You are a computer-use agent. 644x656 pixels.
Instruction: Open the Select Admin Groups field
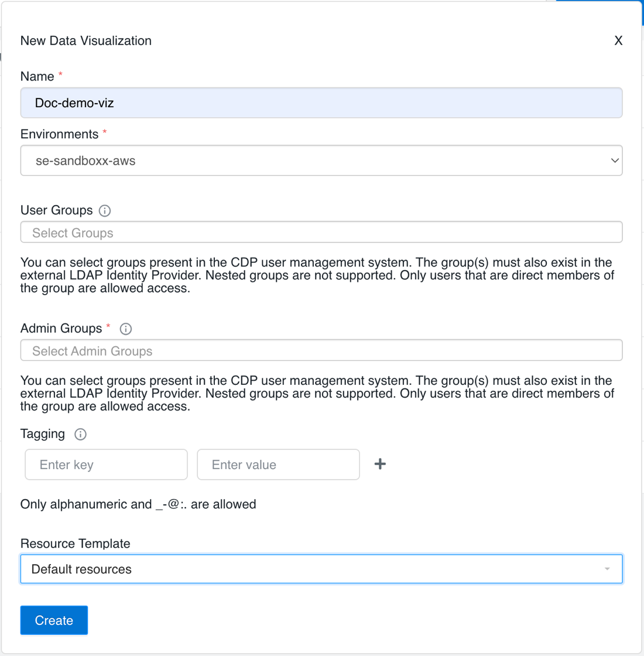click(x=321, y=351)
